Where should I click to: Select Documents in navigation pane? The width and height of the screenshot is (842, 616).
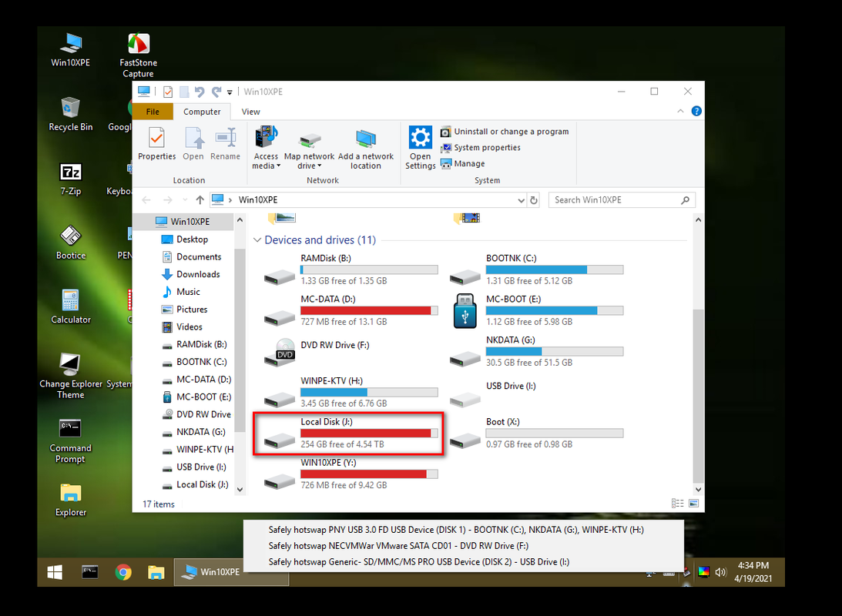pos(199,257)
